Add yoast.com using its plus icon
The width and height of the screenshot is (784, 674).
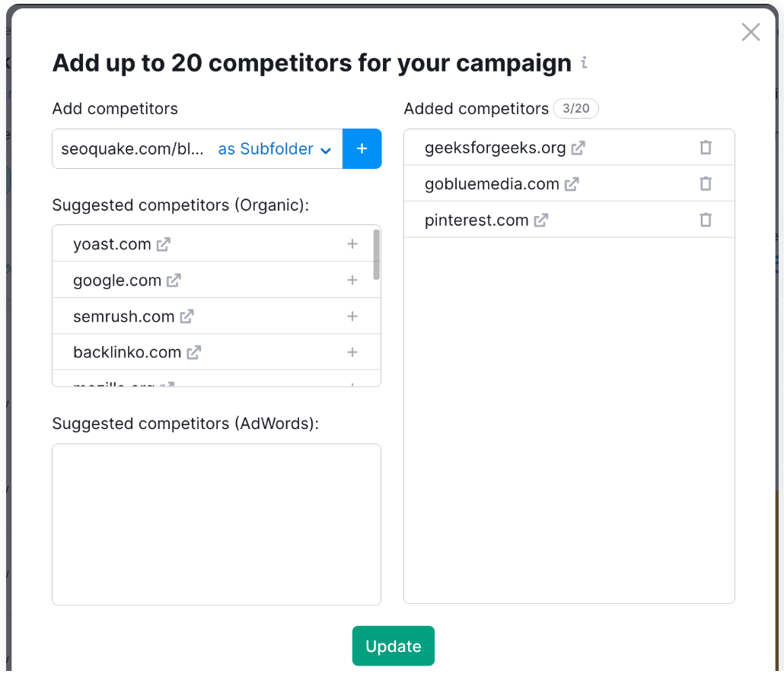[352, 244]
